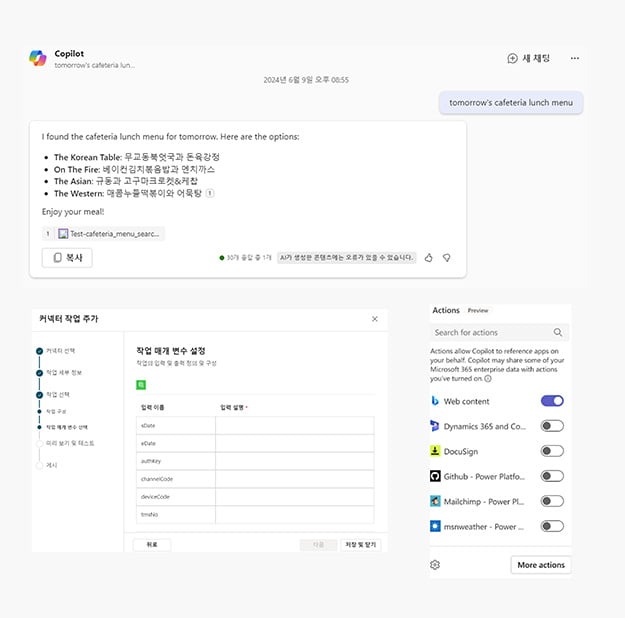
Task: Enable the Github Power Platform toggle
Action: tap(552, 476)
